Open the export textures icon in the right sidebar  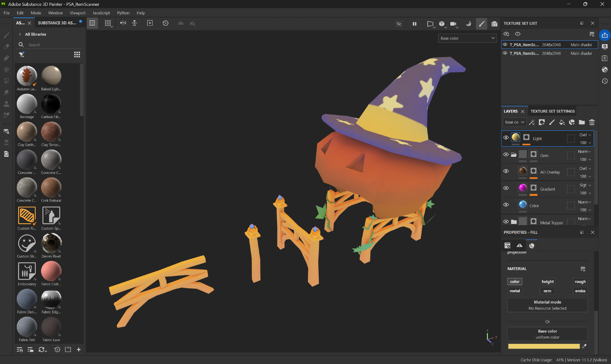tap(605, 35)
